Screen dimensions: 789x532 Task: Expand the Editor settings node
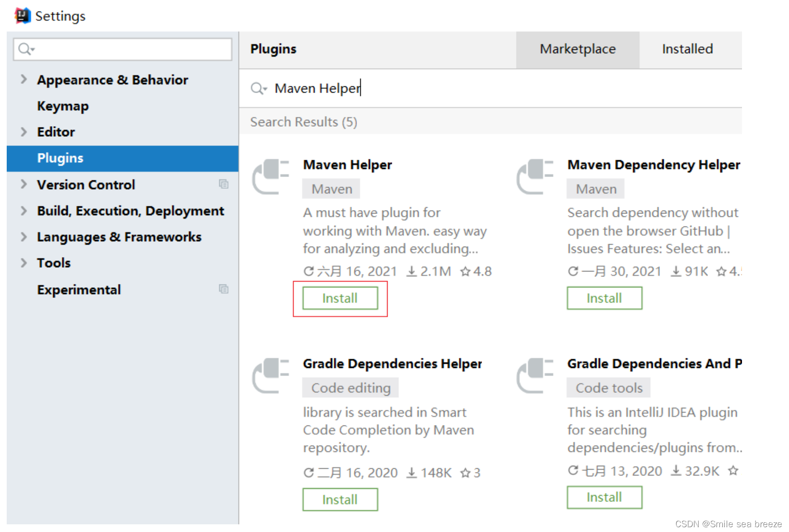tap(24, 131)
